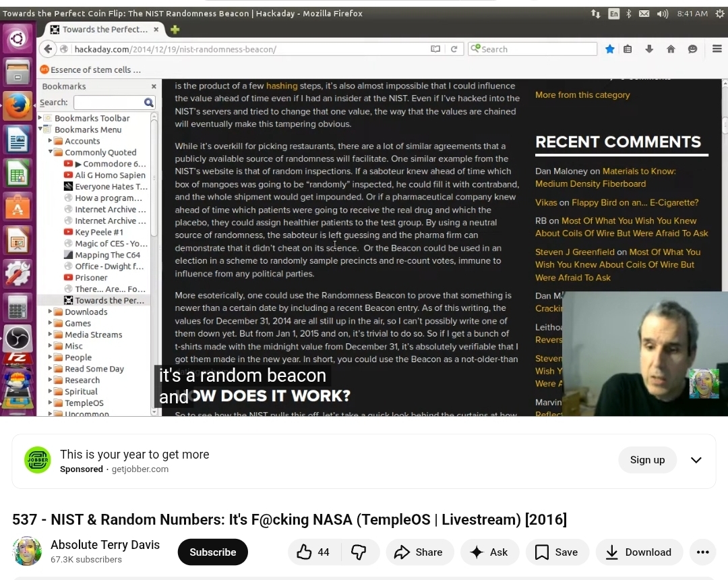
Task: Open LibreOffice Impress from launcher
Action: tap(18, 241)
